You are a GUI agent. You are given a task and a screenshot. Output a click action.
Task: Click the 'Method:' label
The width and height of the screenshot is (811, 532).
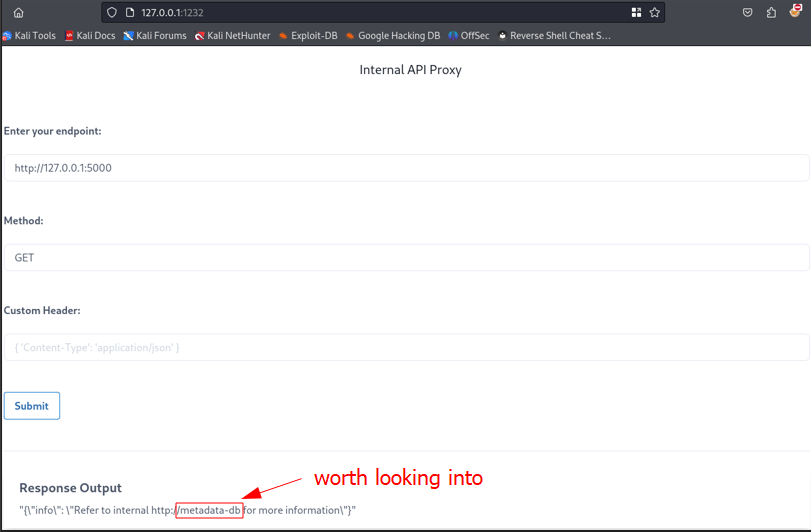click(x=24, y=221)
